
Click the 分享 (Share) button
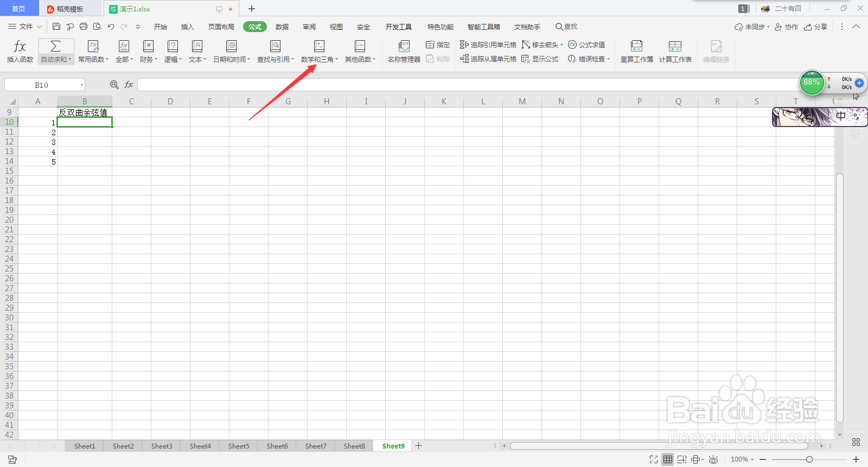tap(816, 27)
